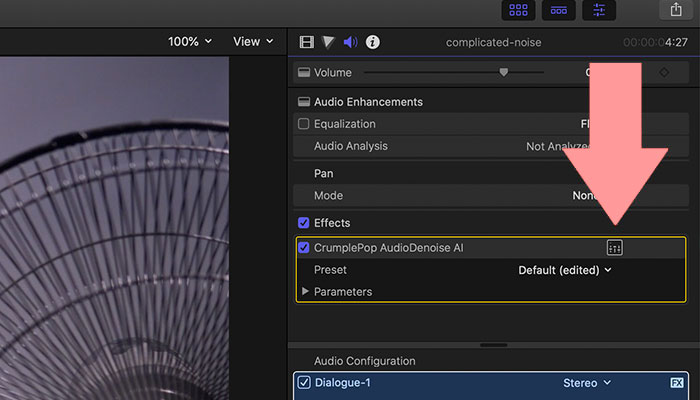Open the 100% zoom dropdown
This screenshot has width=700, height=400.
point(190,42)
